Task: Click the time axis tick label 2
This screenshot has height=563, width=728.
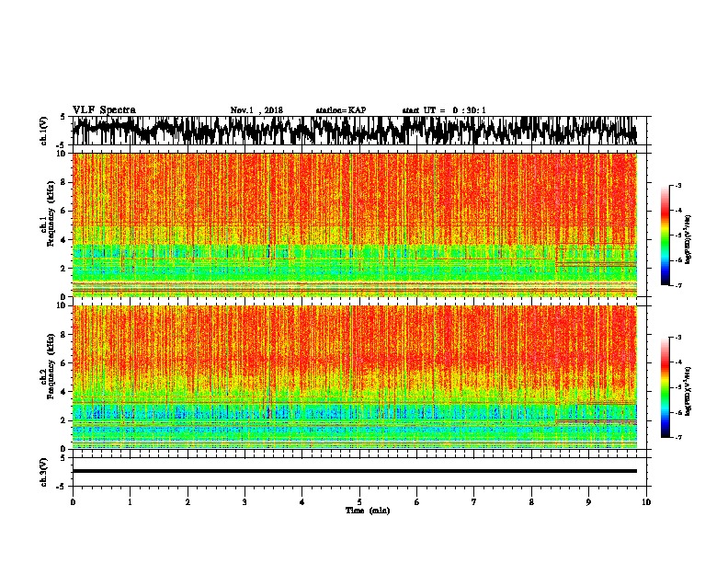Action: pyautogui.click(x=188, y=502)
